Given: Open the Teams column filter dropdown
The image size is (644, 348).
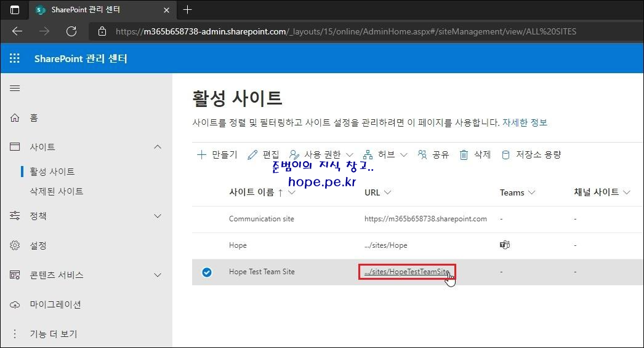Looking at the screenshot, I should 531,192.
